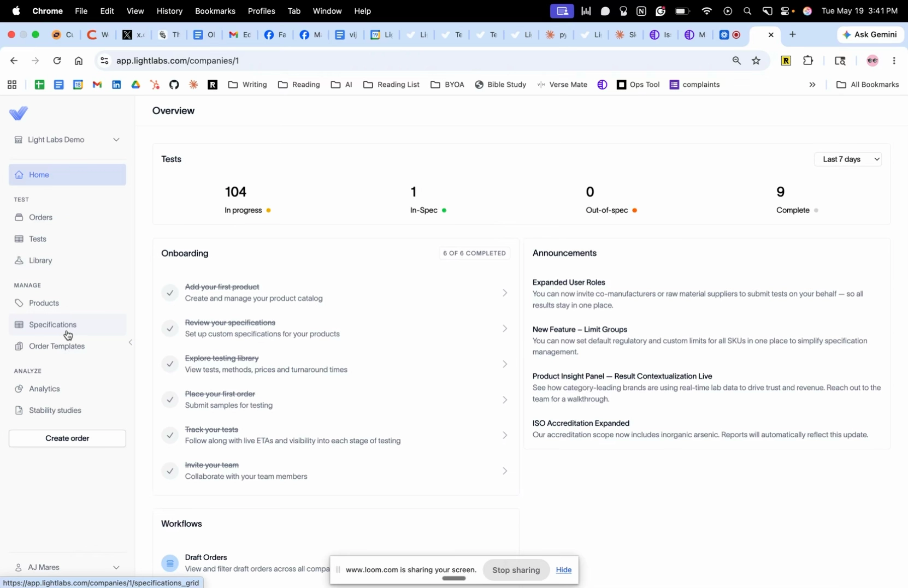Open the Chrome three-dot menu
The image size is (908, 588).
894,61
